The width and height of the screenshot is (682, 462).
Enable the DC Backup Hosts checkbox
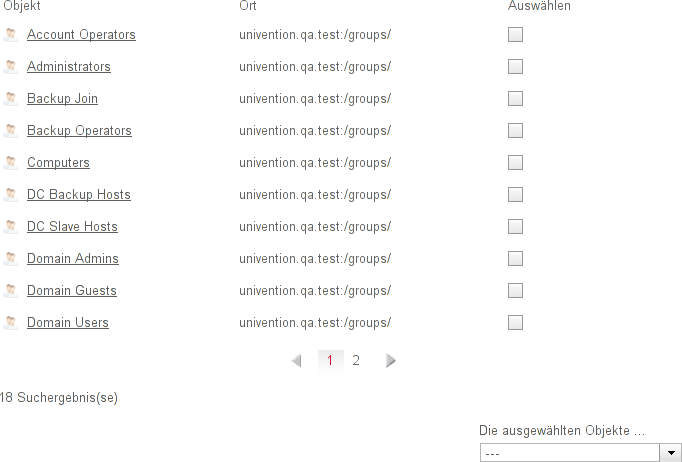pyautogui.click(x=516, y=195)
